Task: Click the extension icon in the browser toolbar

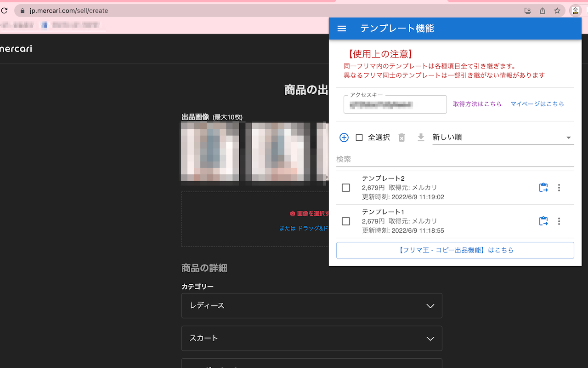Action: 576,11
